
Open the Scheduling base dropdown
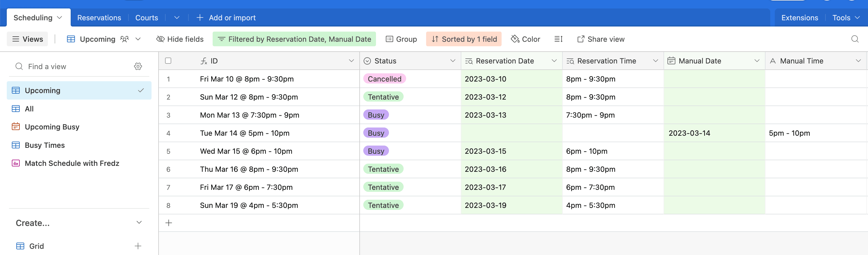(60, 17)
